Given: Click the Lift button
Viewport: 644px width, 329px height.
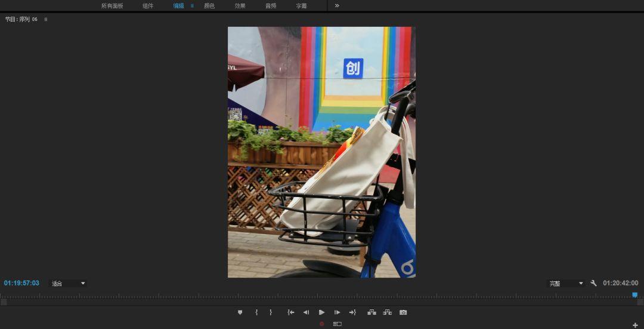Looking at the screenshot, I should pos(371,312).
